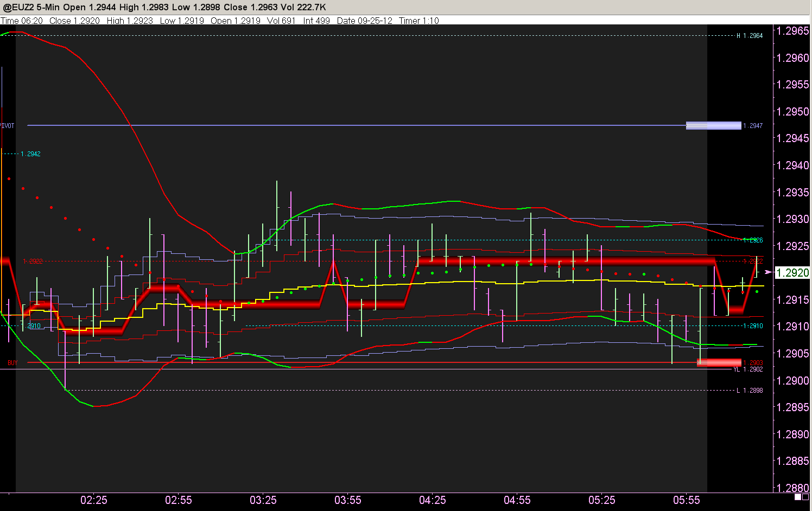Click the PIVOT label at left edge
This screenshot has width=812, height=511.
click(7, 125)
